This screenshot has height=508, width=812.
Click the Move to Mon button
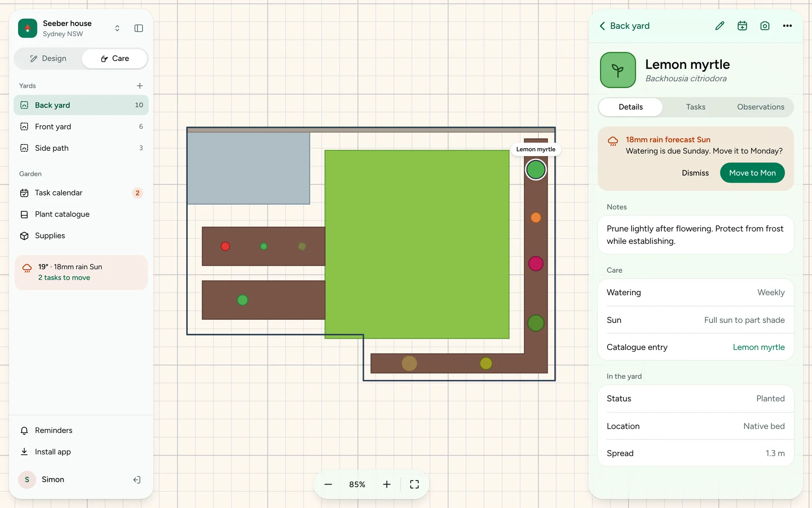pos(752,173)
